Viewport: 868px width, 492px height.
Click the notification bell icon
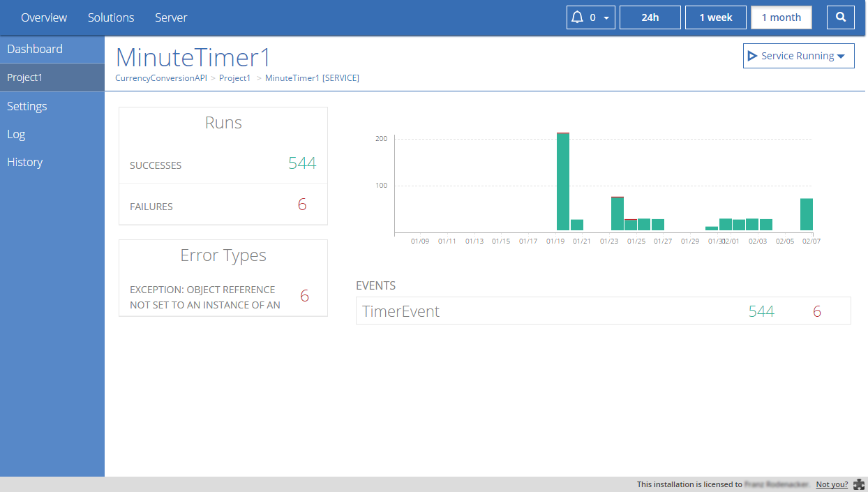tap(577, 17)
